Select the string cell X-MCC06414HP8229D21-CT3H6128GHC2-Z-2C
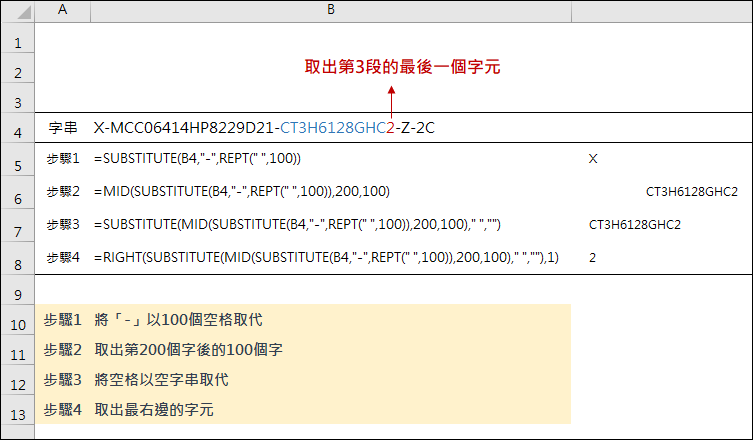The image size is (753, 440). 264,128
